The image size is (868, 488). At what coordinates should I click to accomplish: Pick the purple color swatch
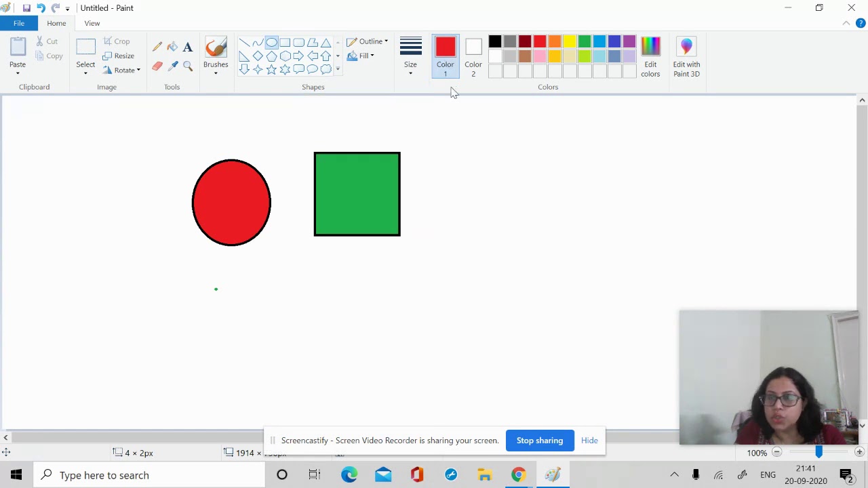(629, 42)
